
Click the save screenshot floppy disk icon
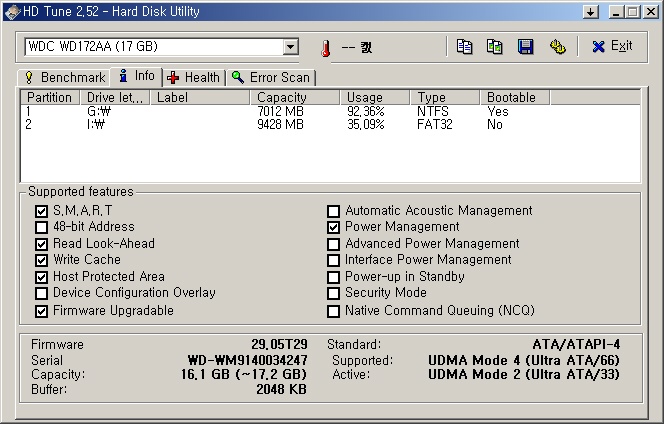click(526, 47)
